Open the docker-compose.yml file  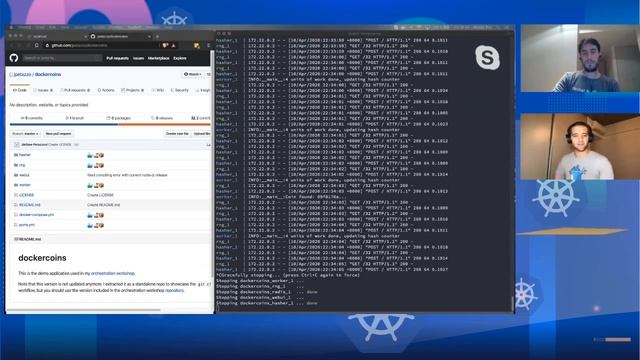pyautogui.click(x=36, y=215)
